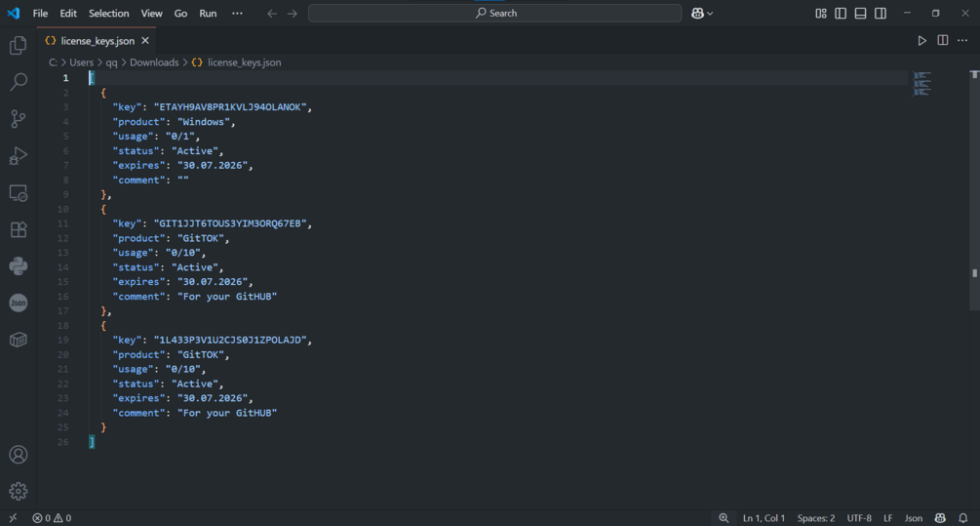Screen dimensions: 980x526
Task: Click the command center Search box
Action: click(495, 13)
